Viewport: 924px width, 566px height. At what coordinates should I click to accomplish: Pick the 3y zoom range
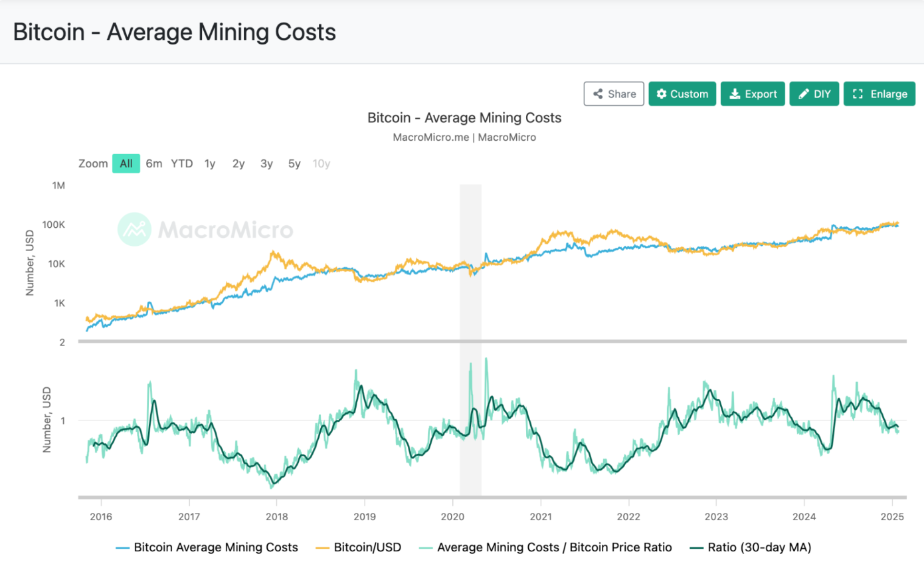click(x=266, y=163)
